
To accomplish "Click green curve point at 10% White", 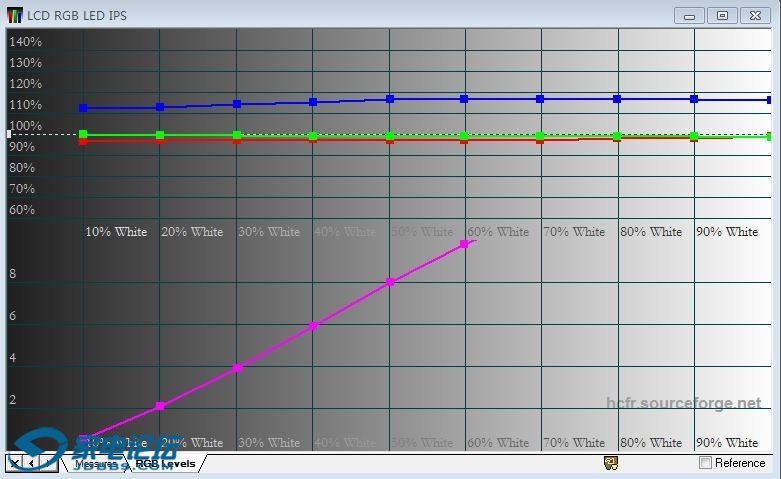I will pos(83,134).
